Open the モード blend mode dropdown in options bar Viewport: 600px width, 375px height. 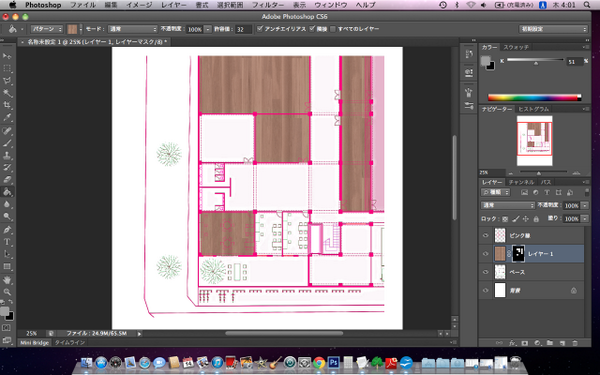[132, 29]
